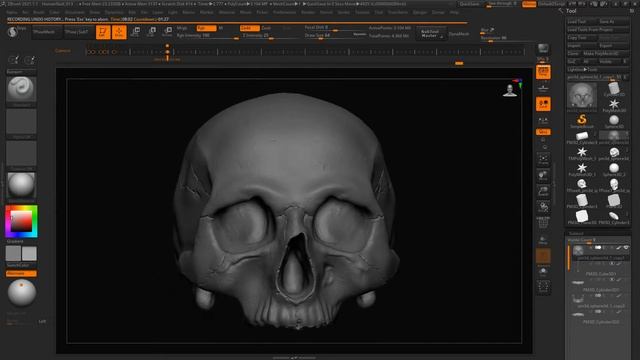Open the material sphere selector
This screenshot has width=640, height=360.
21,185
